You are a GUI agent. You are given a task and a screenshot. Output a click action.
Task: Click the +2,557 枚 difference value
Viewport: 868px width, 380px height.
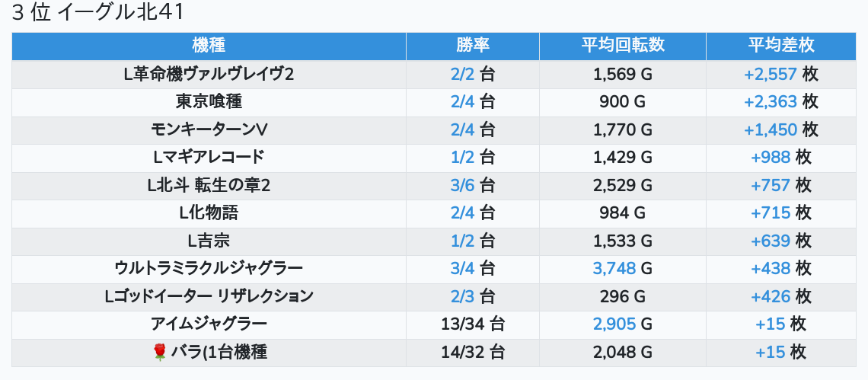pyautogui.click(x=771, y=74)
